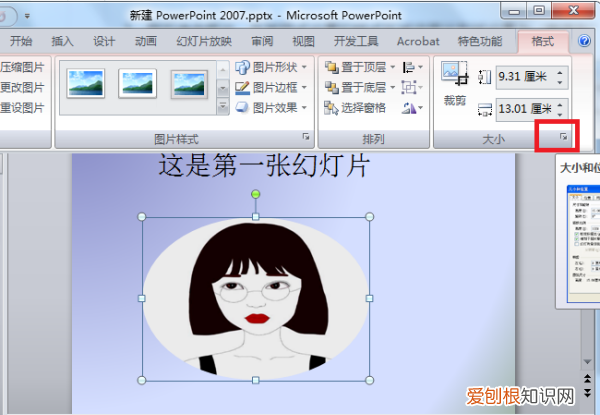This screenshot has height=415, width=600.
Task: Open the 图片形状 dropdown
Action: tap(271, 67)
